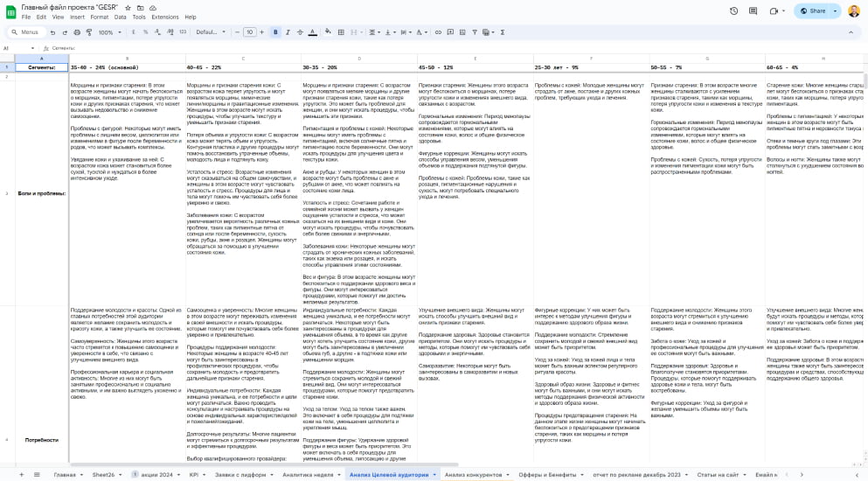Image resolution: width=868 pixels, height=481 pixels.
Task: Format the cell as currency
Action: click(x=134, y=32)
